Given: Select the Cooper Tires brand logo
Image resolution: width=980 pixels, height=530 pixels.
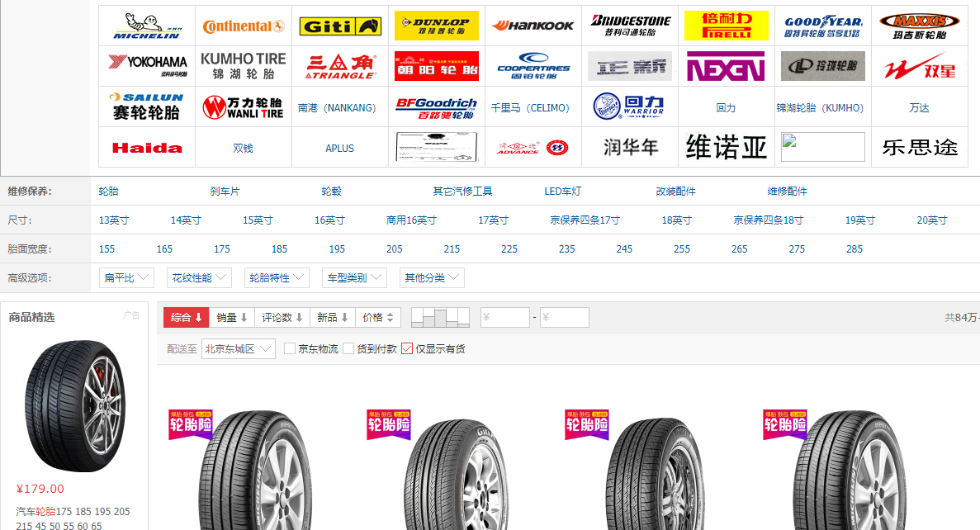Looking at the screenshot, I should coord(533,65).
